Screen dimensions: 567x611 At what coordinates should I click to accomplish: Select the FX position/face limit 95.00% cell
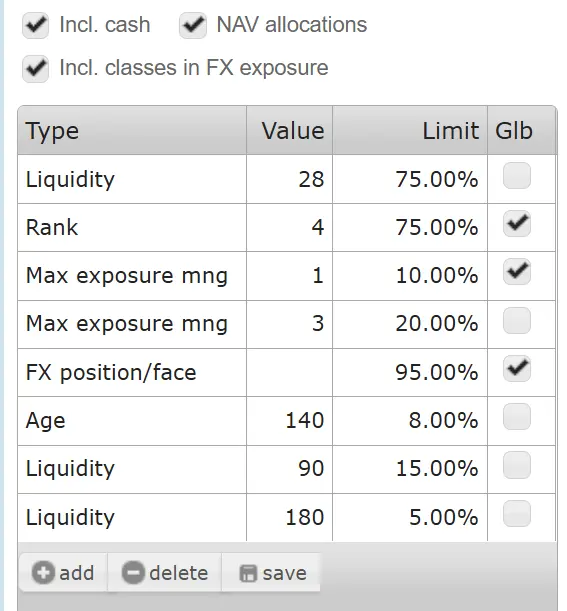[x=410, y=373]
